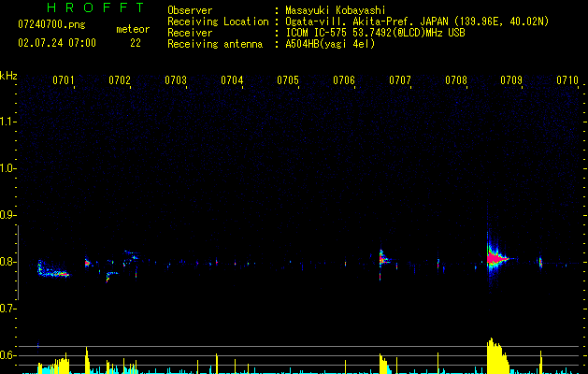Viewport: 588px width, 374px height.
Task: Click the date stamp 02.07.24 07:00
Action: pos(57,43)
